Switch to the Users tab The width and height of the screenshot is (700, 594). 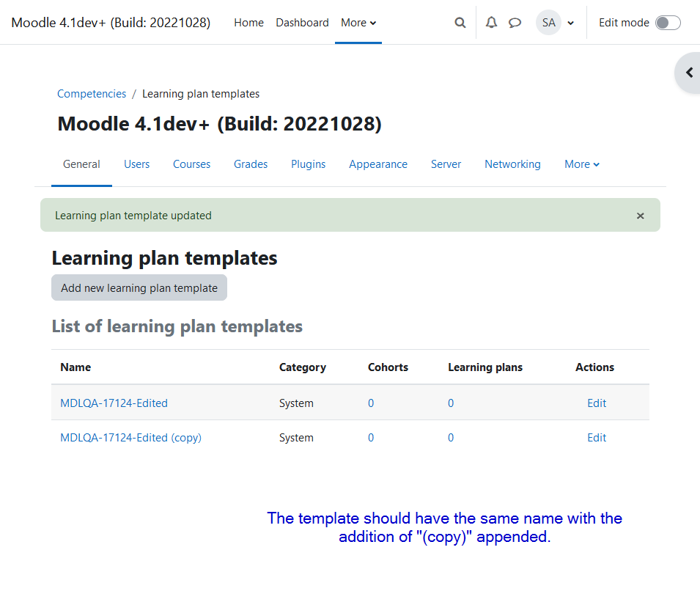point(136,164)
